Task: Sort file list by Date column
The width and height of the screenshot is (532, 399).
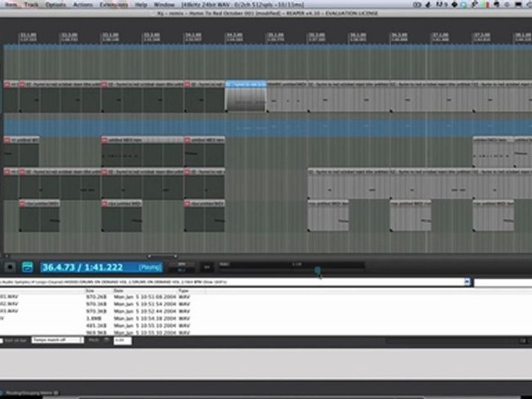Action: coord(119,291)
